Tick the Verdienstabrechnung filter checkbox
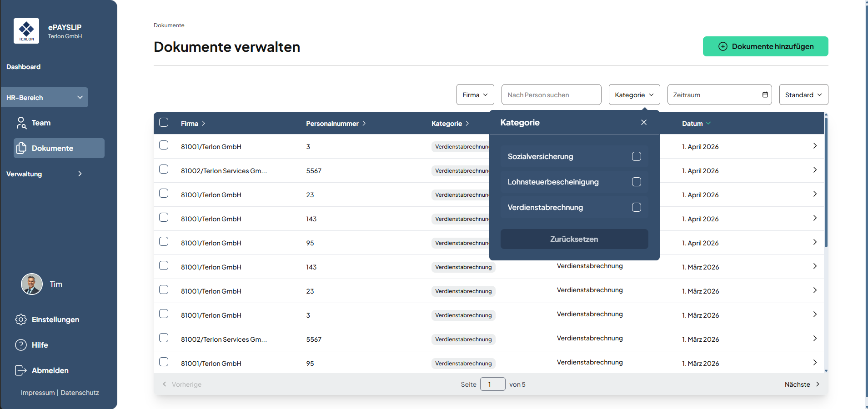 tap(636, 207)
